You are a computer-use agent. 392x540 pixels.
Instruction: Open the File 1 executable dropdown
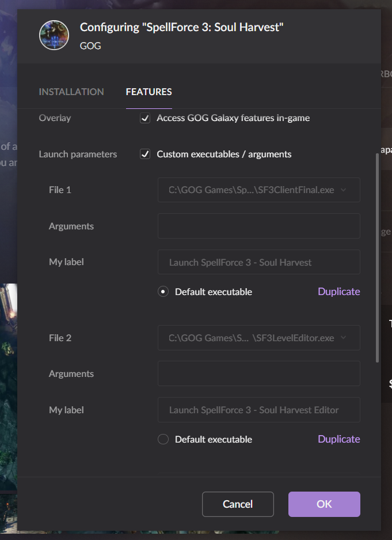[x=259, y=190]
